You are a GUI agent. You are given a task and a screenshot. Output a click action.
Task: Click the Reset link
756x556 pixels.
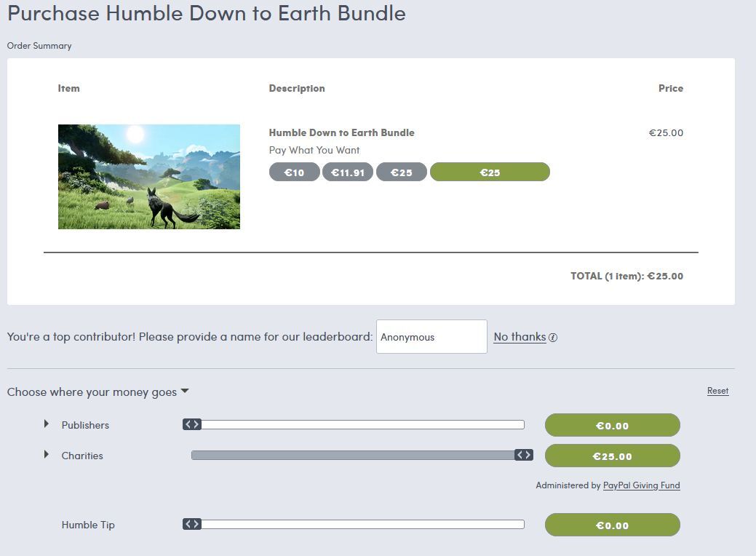tap(717, 391)
